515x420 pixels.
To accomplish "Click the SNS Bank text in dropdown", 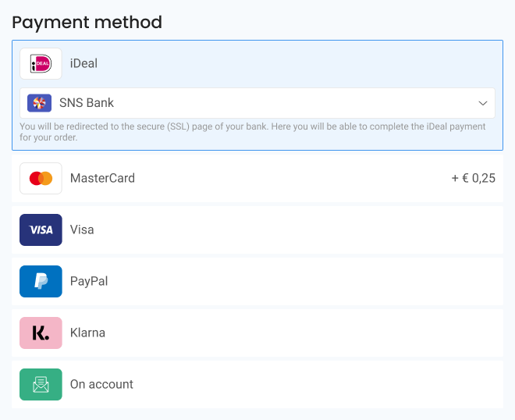I will (x=87, y=103).
